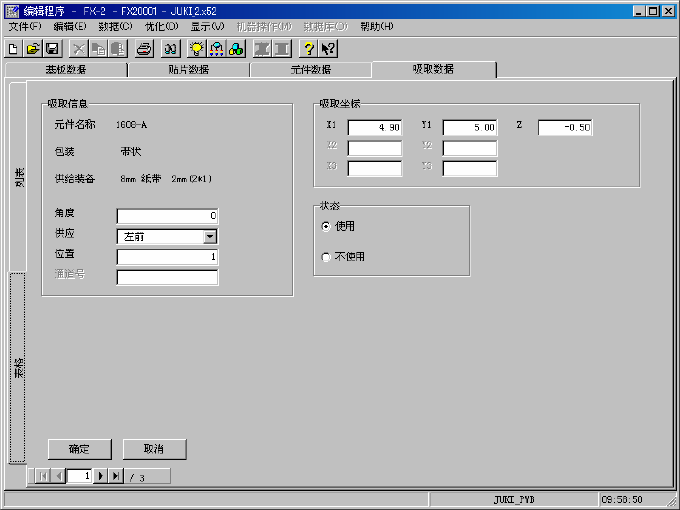This screenshot has width=680, height=510.
Task: Click the disabled Y3 coordinate field
Action: 470,169
